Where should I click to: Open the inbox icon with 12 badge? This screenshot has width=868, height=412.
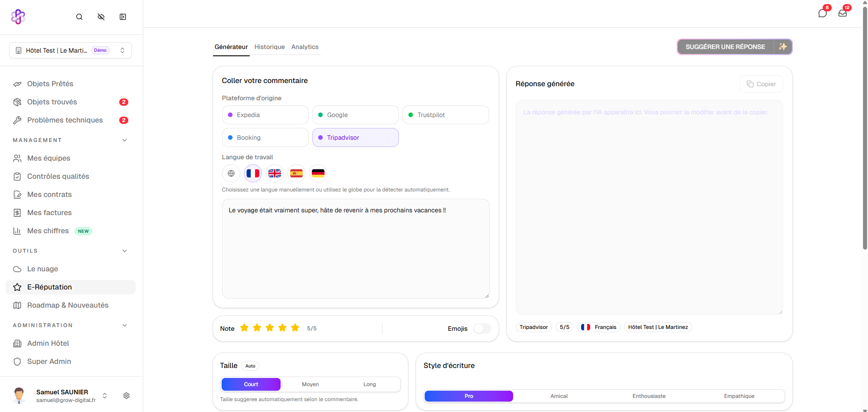pyautogui.click(x=843, y=13)
